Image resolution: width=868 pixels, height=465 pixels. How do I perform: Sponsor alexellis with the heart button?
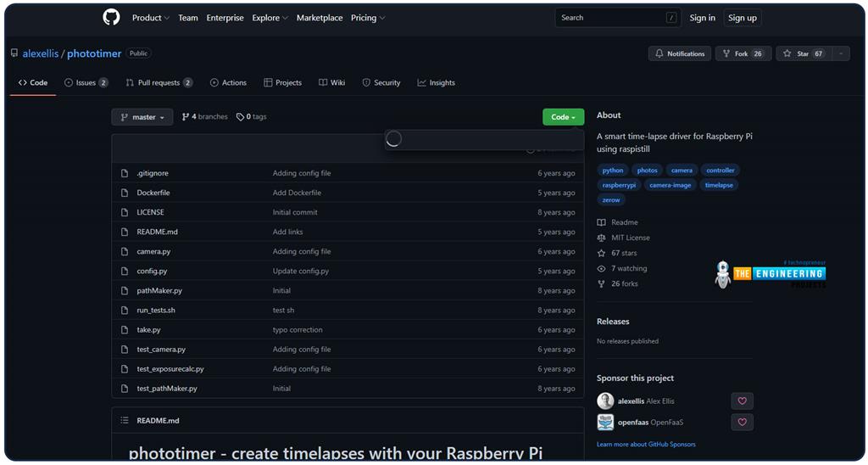click(x=742, y=401)
